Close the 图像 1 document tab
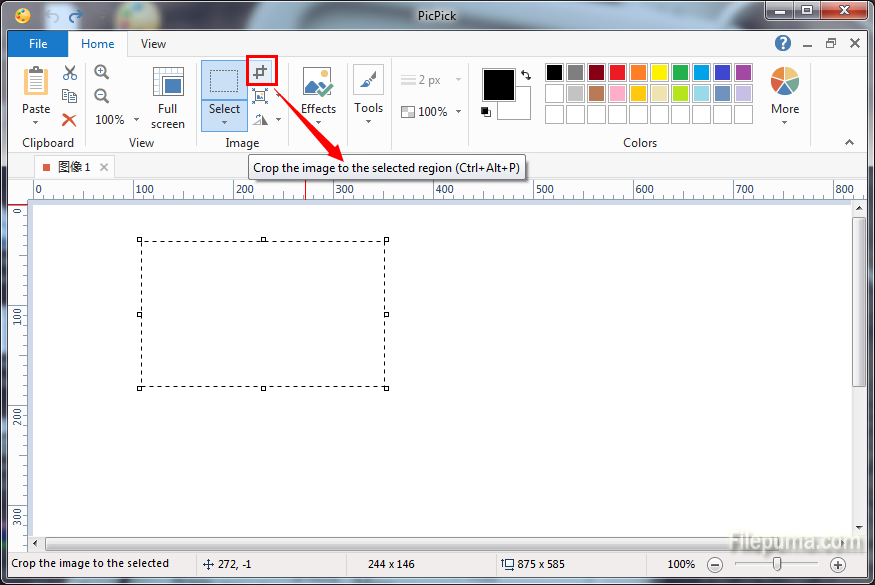Image resolution: width=875 pixels, height=585 pixels. point(104,167)
